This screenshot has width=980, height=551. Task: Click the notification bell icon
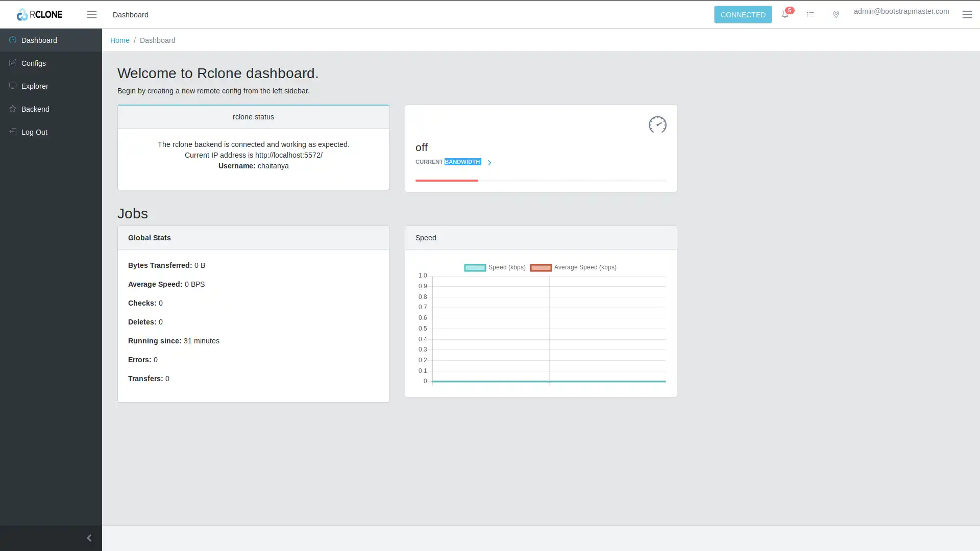[x=785, y=15]
